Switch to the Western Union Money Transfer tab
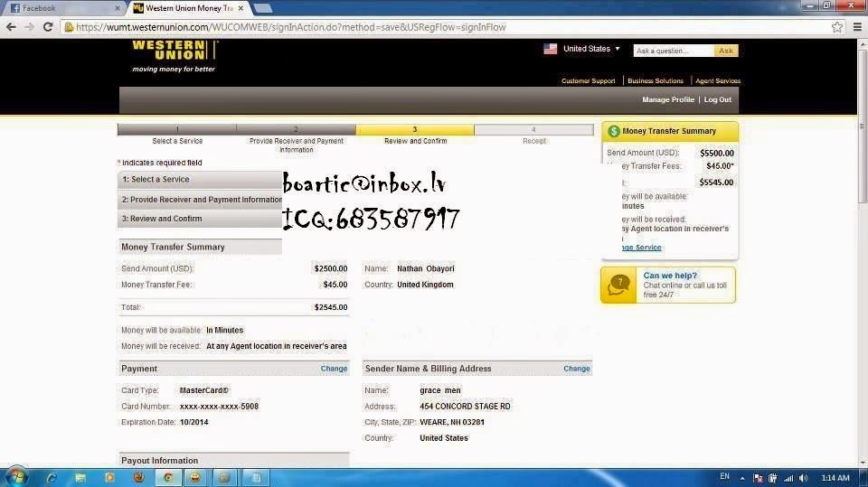Image resolution: width=868 pixels, height=487 pixels. point(189,8)
